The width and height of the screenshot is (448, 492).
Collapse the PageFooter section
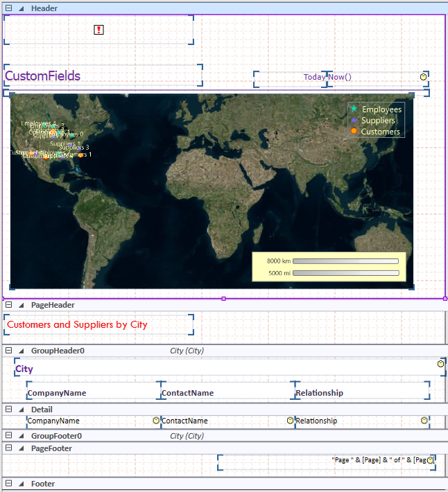pyautogui.click(x=9, y=448)
